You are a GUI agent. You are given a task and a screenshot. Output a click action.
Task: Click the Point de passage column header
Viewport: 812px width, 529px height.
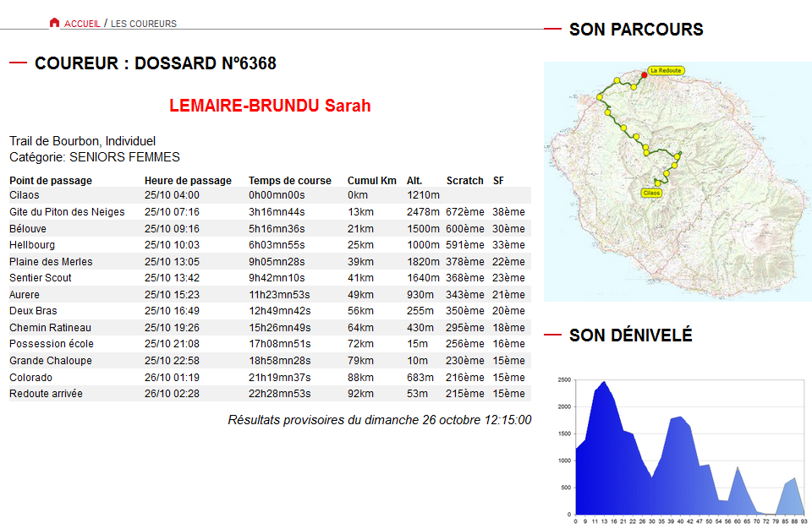(51, 181)
